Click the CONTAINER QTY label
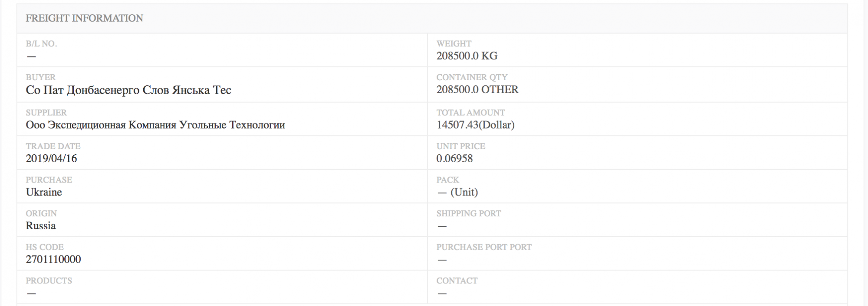This screenshot has height=306, width=868. tap(472, 78)
